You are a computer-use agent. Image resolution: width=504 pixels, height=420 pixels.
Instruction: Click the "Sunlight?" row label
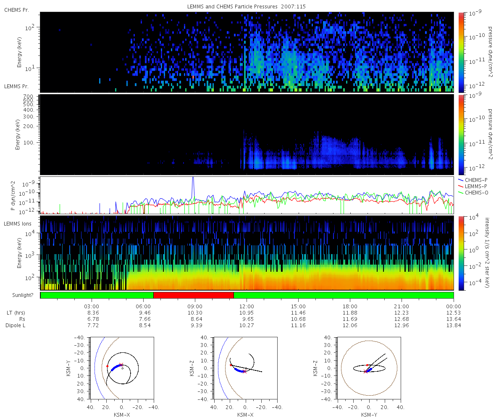(22, 295)
